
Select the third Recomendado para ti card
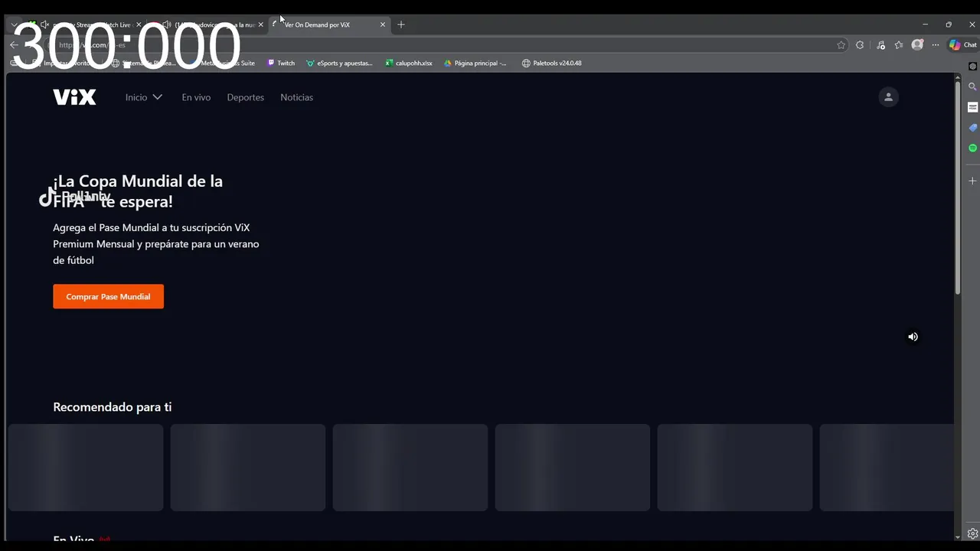coord(410,468)
